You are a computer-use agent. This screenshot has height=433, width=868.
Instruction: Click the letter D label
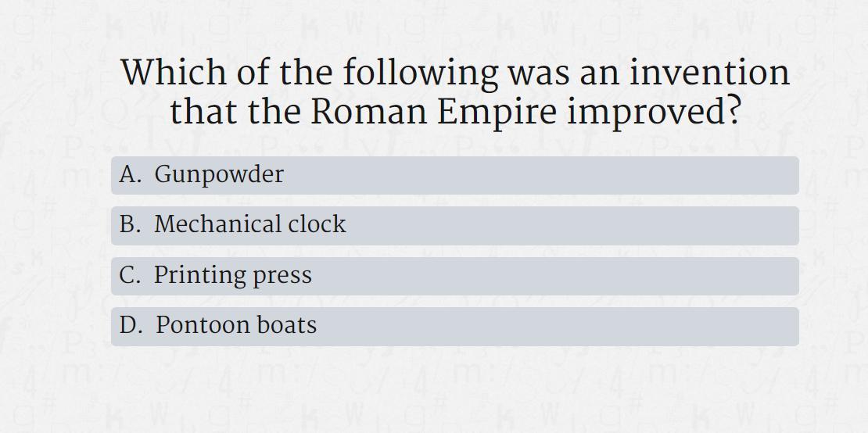coord(130,325)
